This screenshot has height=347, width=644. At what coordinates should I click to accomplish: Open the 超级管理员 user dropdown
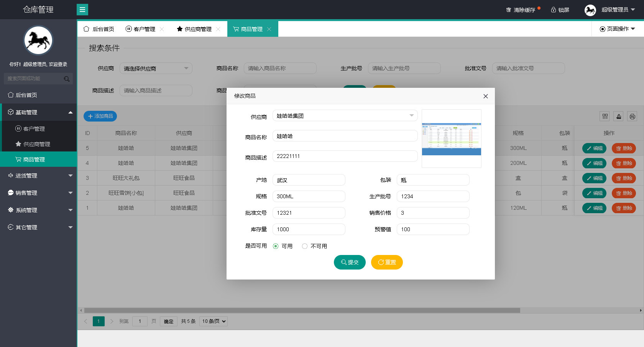[618, 10]
